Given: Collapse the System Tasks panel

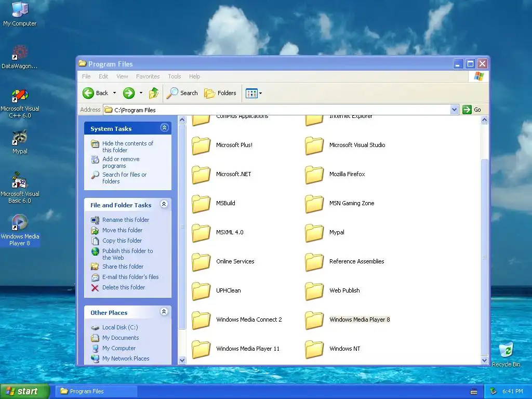Looking at the screenshot, I should [x=165, y=128].
